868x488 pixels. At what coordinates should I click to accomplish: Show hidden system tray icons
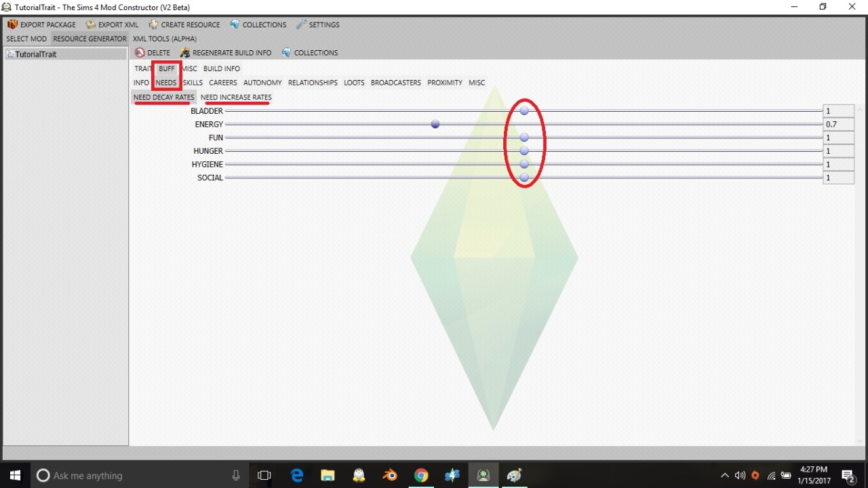click(724, 475)
